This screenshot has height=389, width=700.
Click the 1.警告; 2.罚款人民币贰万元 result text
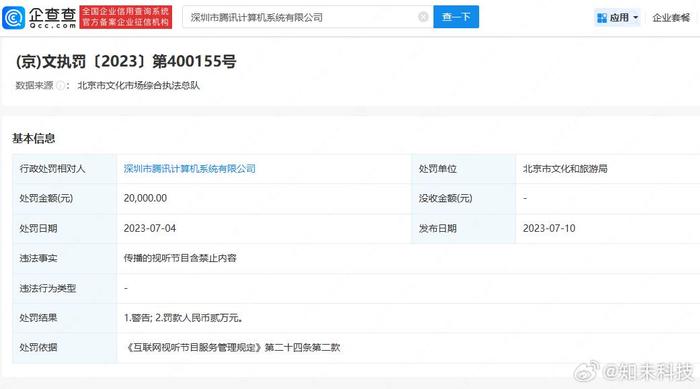183,318
